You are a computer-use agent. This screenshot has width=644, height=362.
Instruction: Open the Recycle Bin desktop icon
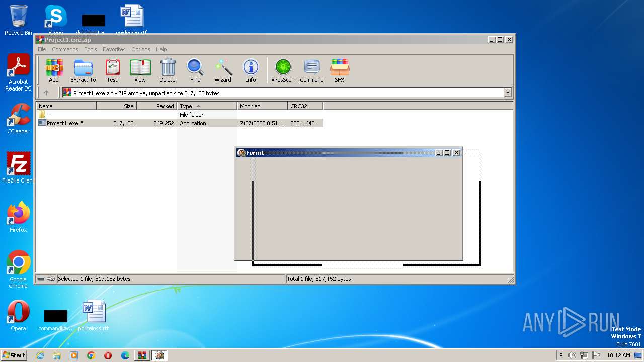(x=18, y=20)
